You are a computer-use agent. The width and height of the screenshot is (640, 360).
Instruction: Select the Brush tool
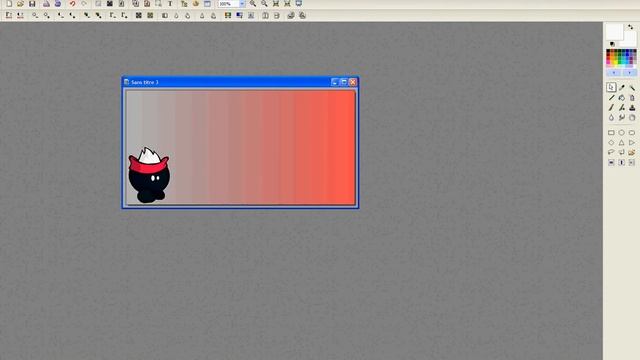pyautogui.click(x=611, y=108)
